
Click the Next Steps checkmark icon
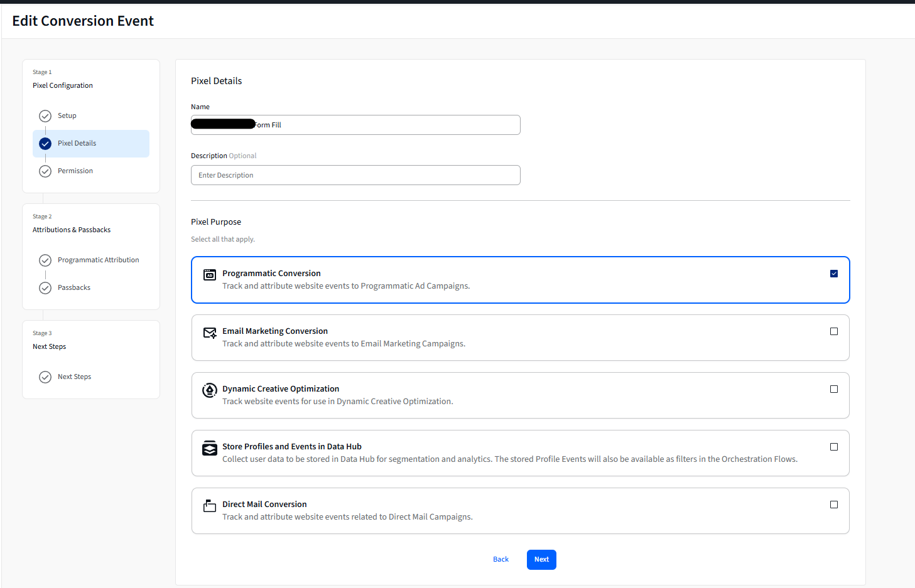(45, 377)
